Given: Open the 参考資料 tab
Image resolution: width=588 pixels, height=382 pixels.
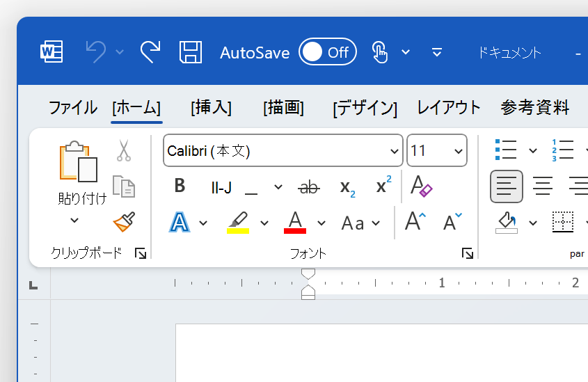Looking at the screenshot, I should 535,108.
